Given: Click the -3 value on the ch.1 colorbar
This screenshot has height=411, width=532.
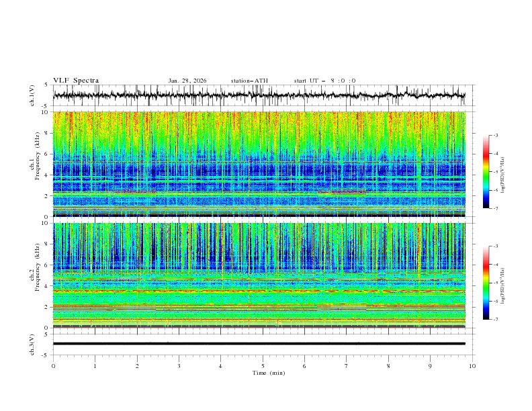Looking at the screenshot, I should point(495,136).
